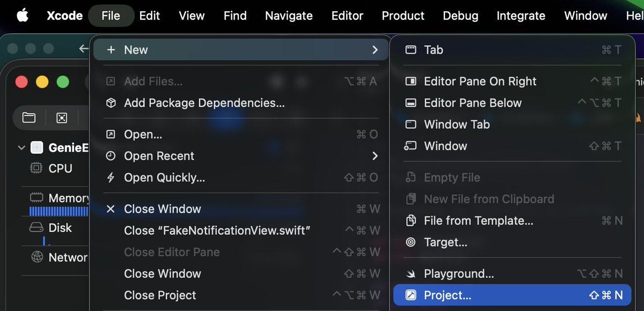The image size is (644, 311).
Task: Click the Network globe icon
Action: click(x=36, y=257)
